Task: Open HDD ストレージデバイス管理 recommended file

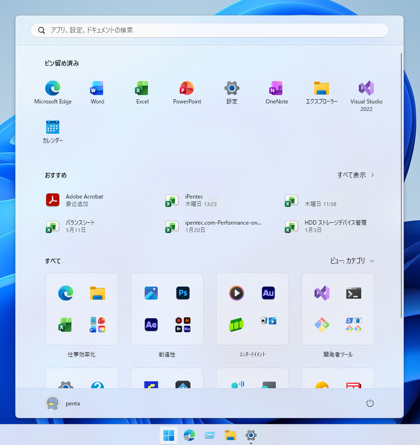Action: tap(325, 226)
